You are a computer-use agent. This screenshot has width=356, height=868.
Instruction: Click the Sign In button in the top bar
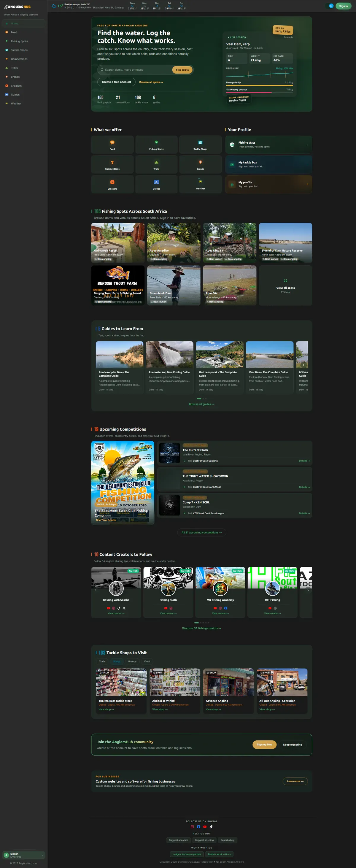[343, 6]
